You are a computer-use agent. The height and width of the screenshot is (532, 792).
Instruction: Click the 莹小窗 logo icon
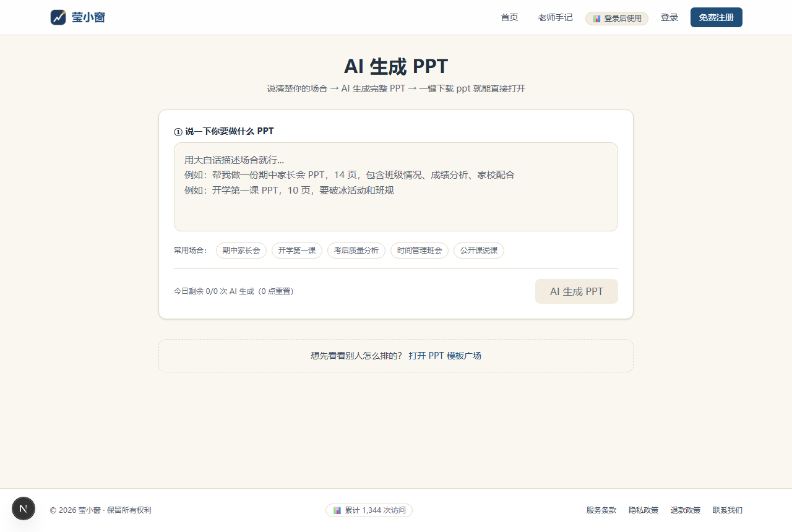(x=58, y=17)
